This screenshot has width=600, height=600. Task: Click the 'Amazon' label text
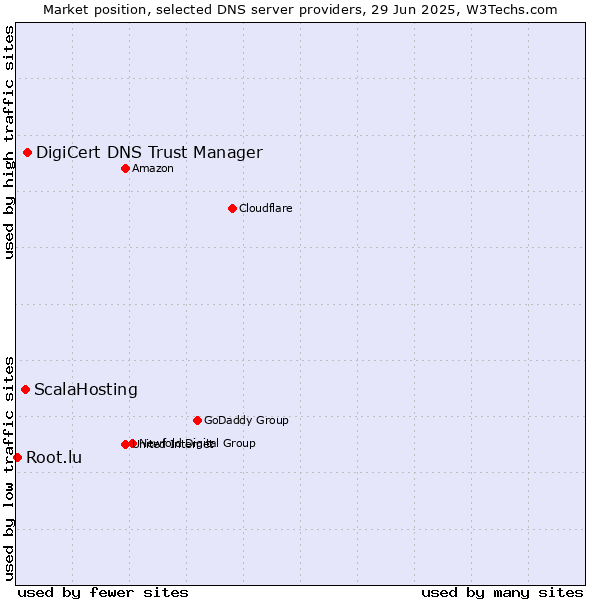(x=153, y=168)
